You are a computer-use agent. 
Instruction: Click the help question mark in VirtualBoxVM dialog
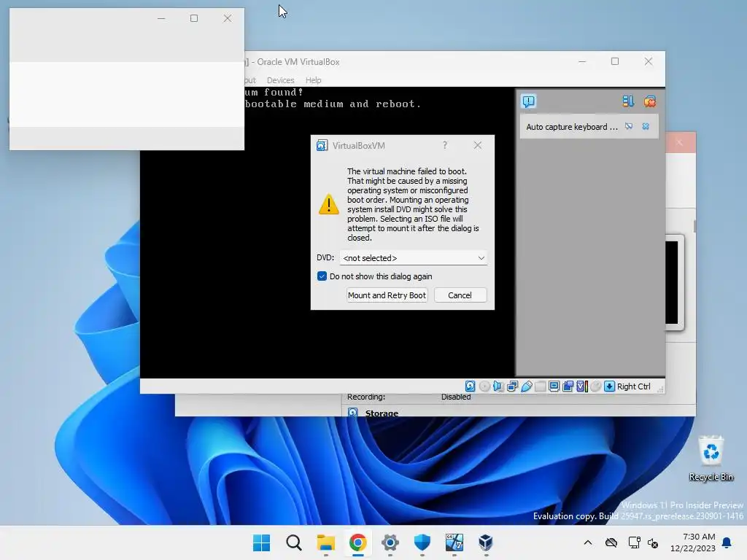click(445, 145)
